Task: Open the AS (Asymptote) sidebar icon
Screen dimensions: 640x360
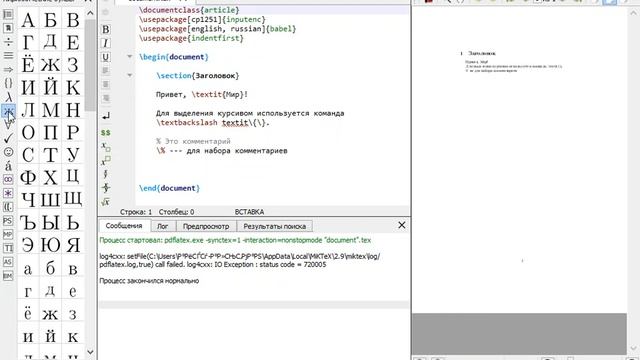Action: click(x=8, y=262)
